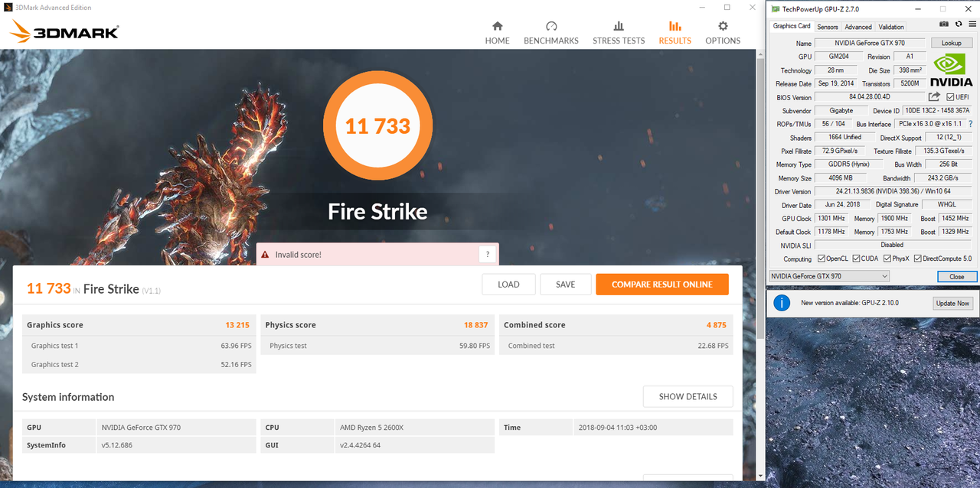Click the Physics score value 18 837

point(475,325)
